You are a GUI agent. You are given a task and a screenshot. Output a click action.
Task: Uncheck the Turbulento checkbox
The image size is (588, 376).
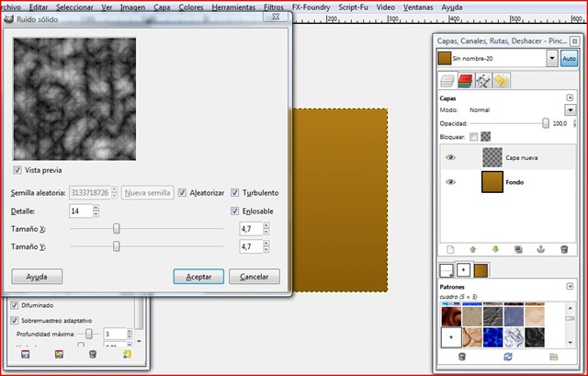(235, 193)
